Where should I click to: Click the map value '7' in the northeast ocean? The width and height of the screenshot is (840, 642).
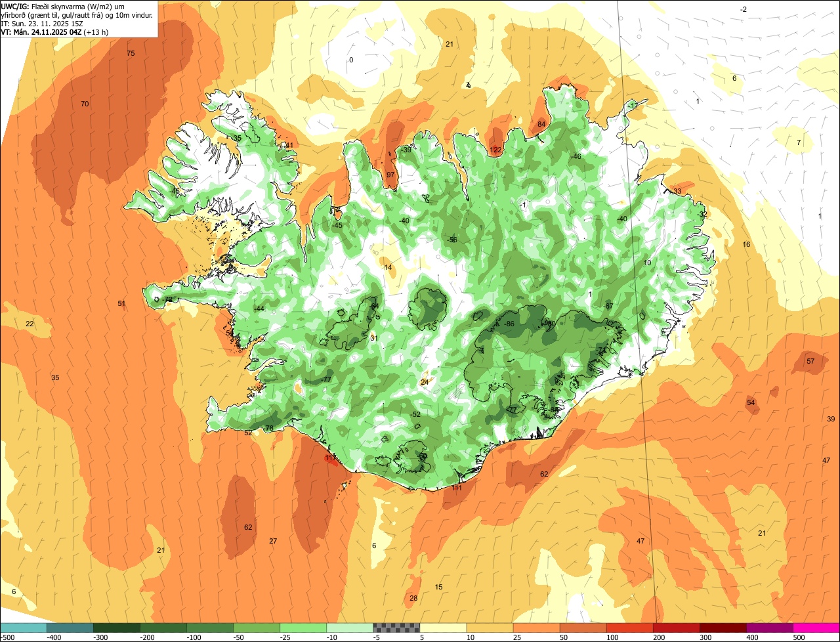click(x=799, y=142)
